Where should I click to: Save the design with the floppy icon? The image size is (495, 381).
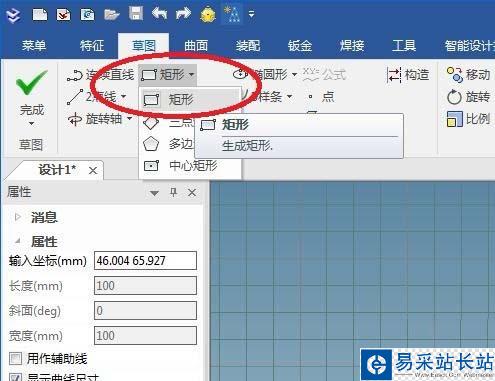tap(136, 14)
